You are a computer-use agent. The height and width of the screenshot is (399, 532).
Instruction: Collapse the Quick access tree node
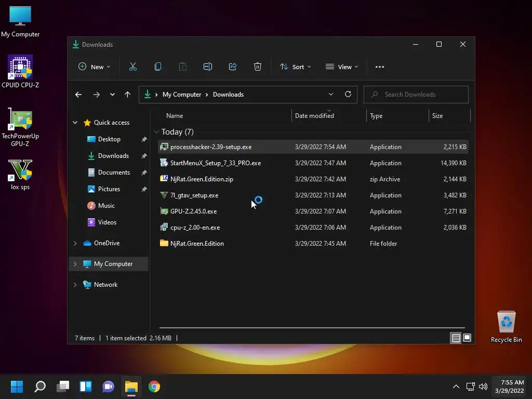coord(75,123)
